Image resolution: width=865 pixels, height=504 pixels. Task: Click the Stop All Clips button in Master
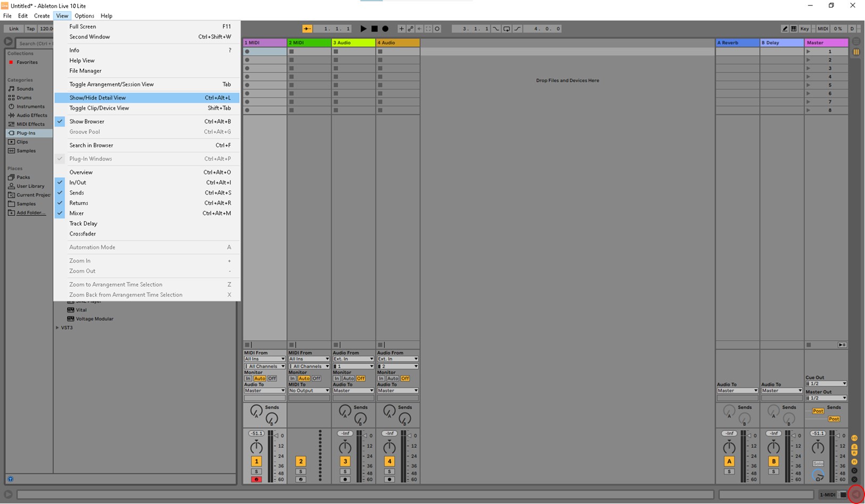[x=809, y=345]
